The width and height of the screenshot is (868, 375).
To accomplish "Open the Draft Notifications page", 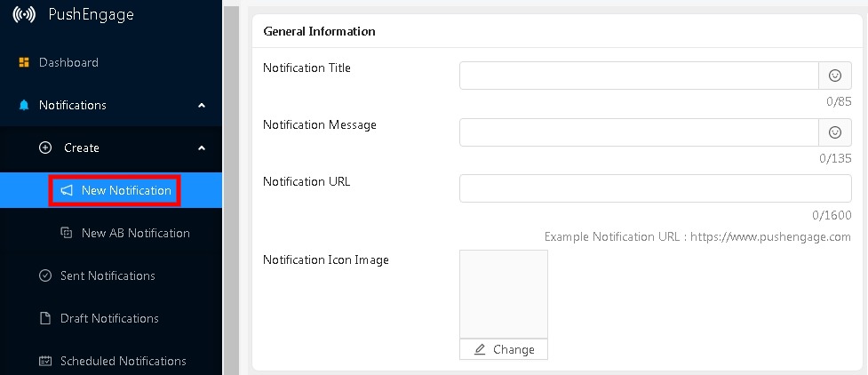I will tap(109, 318).
